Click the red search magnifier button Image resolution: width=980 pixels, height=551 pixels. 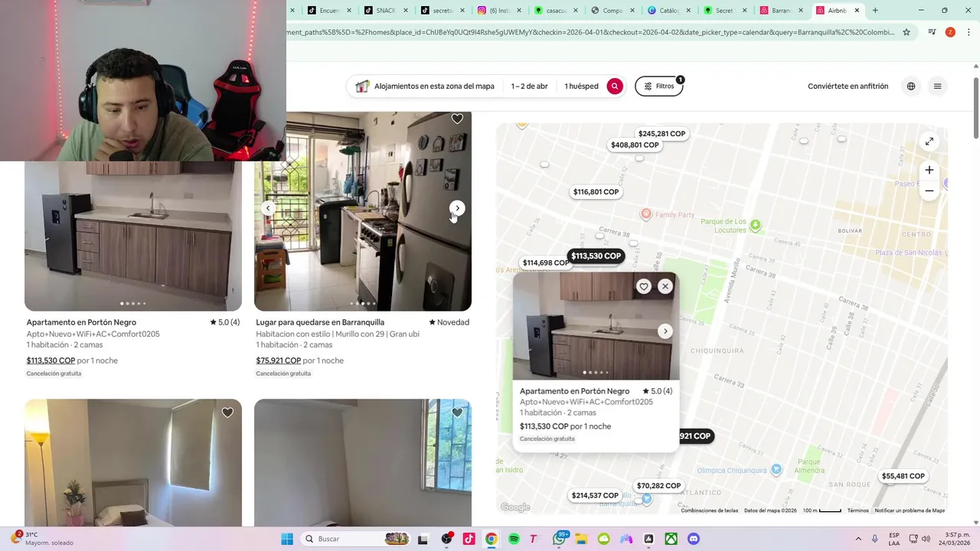click(x=614, y=86)
